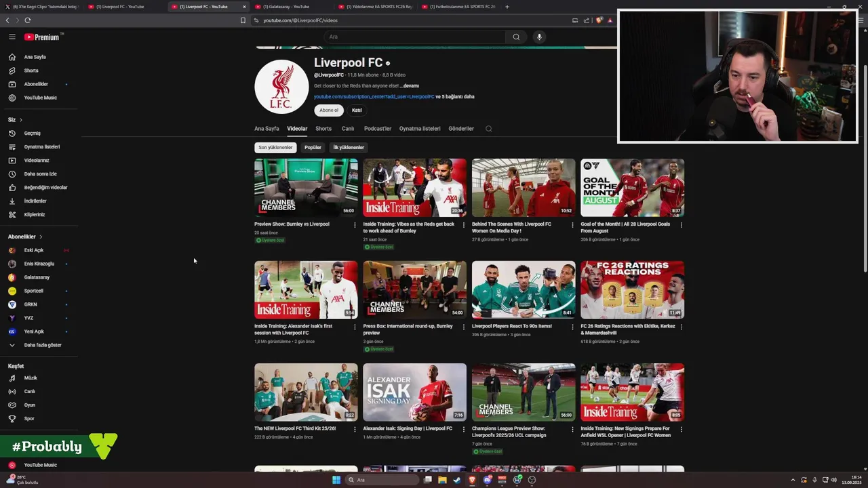
Task: Bookmark page via address bar icon
Action: (x=243, y=20)
